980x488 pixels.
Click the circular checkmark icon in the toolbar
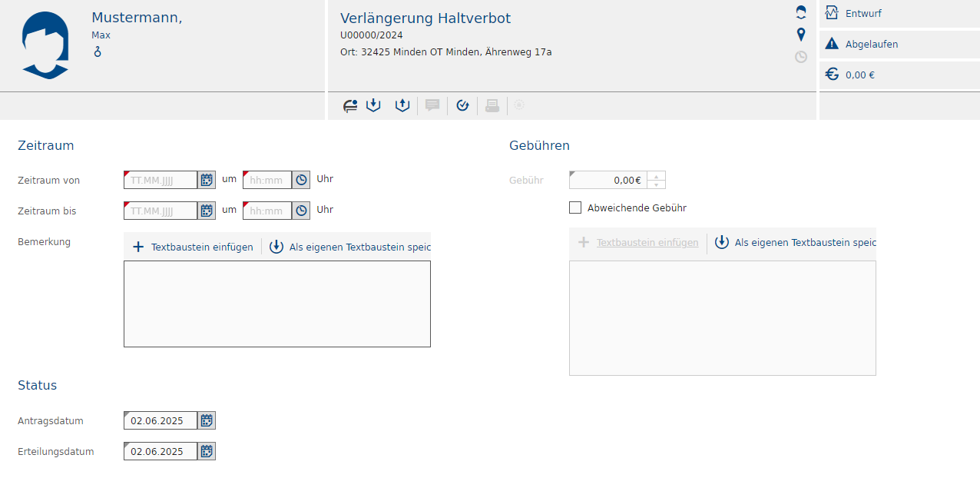(462, 105)
